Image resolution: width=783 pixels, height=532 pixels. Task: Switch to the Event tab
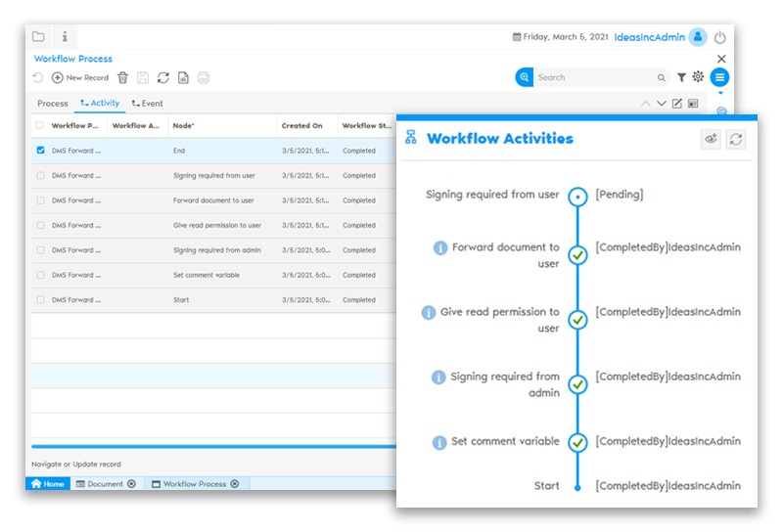click(x=147, y=104)
